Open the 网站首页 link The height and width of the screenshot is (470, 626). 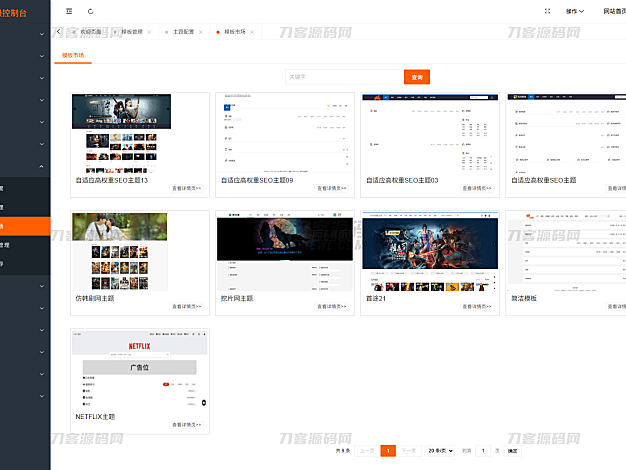point(614,11)
